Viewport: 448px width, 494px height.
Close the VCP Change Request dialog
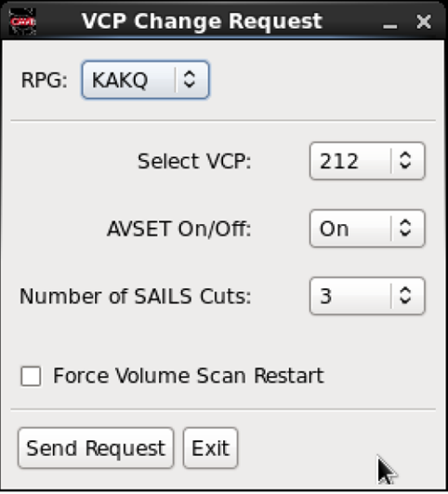(424, 22)
